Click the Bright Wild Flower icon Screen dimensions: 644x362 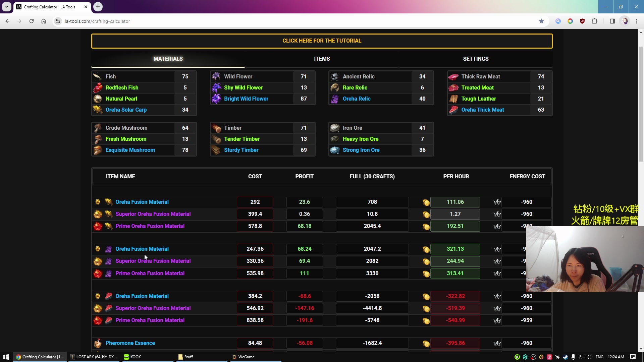216,99
